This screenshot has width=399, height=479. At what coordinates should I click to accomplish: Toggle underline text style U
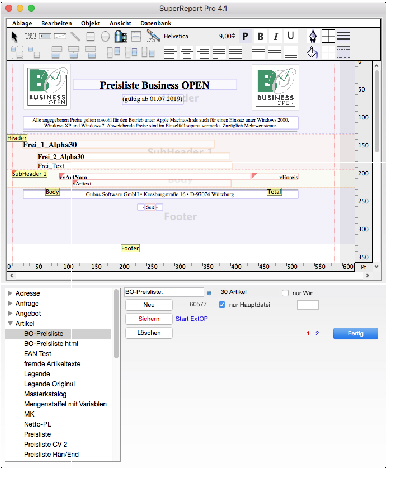pyautogui.click(x=291, y=36)
